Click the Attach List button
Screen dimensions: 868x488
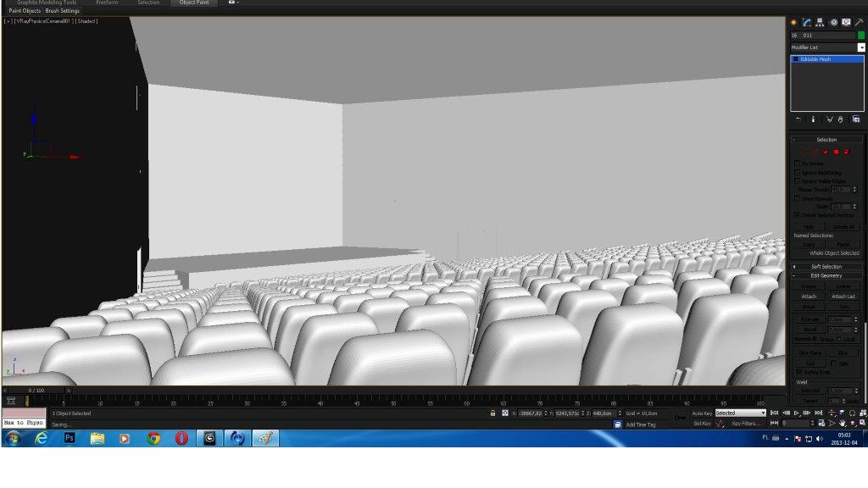pos(843,297)
